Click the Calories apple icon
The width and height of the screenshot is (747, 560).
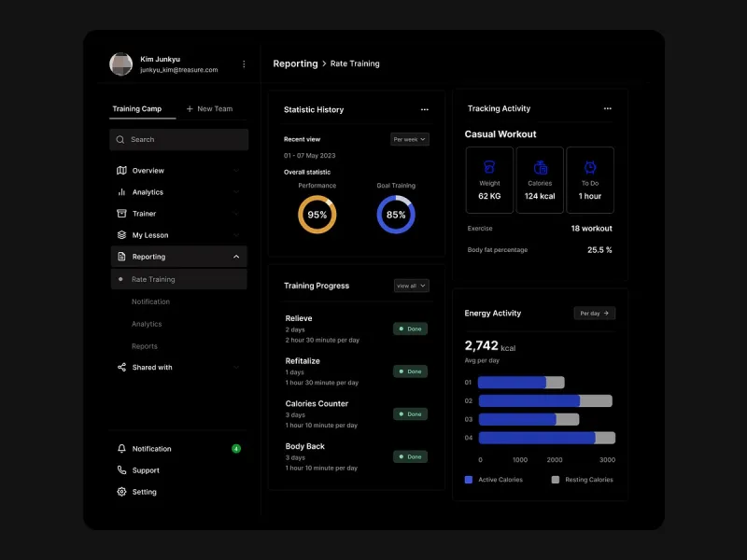point(541,167)
